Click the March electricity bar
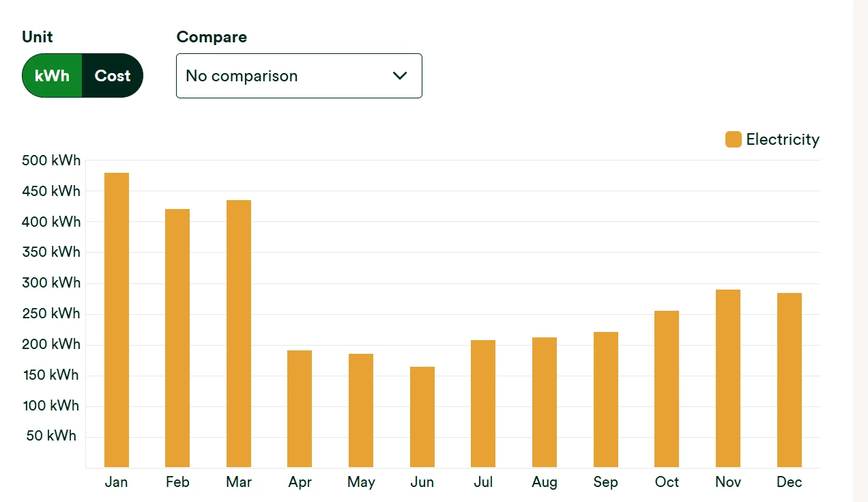Viewport: 868px width, 502px height. coord(239,333)
